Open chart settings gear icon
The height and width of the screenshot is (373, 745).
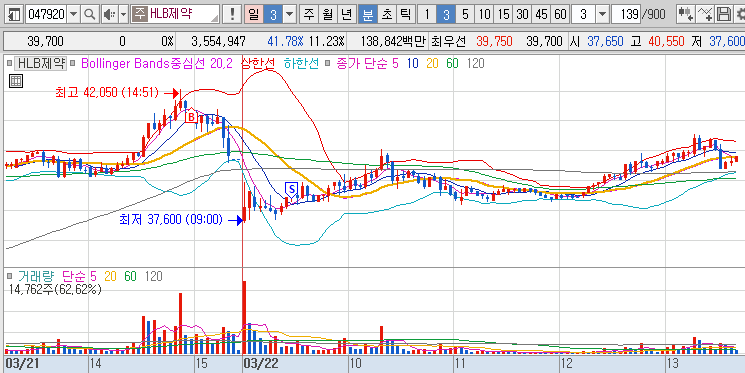[740, 14]
